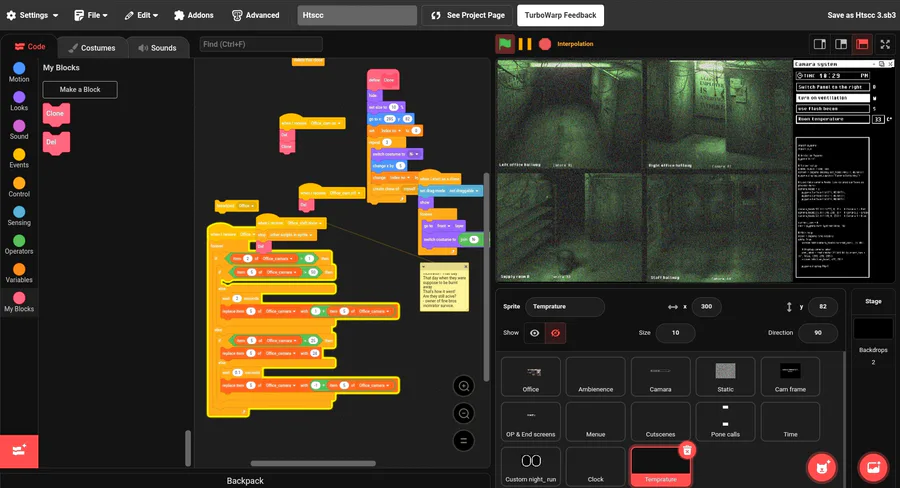Edit the sprite y position value 82

823,307
